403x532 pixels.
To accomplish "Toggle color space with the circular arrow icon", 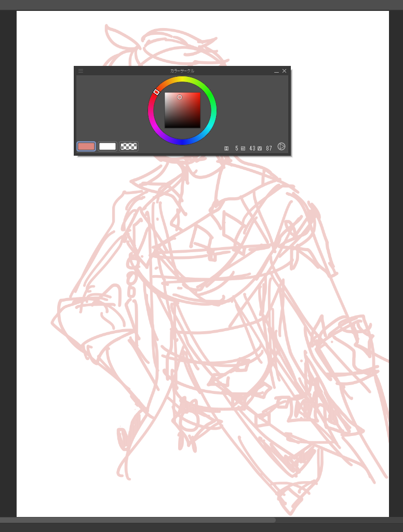I will tap(281, 146).
